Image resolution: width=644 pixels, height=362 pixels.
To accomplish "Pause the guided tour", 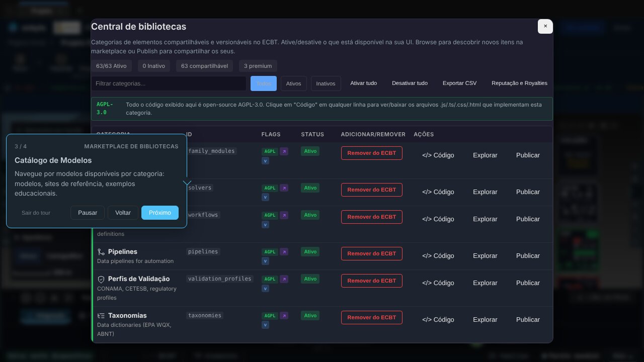I will point(88,213).
